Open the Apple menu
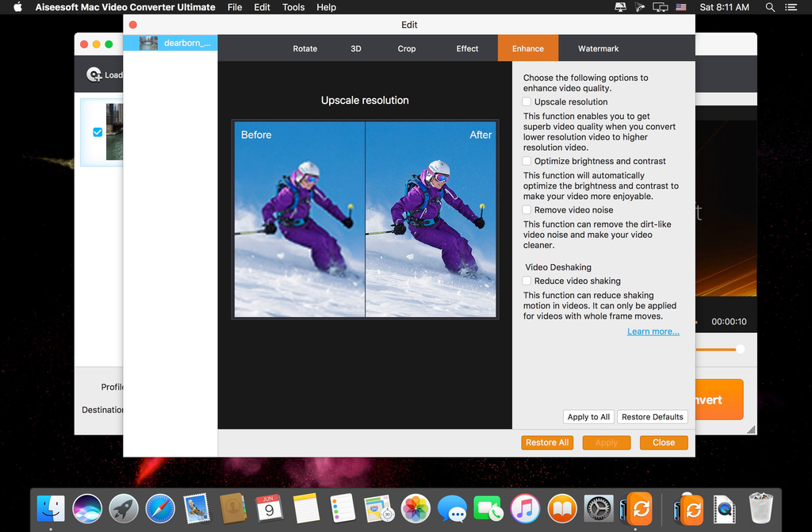Image resolution: width=812 pixels, height=532 pixels. (x=17, y=6)
